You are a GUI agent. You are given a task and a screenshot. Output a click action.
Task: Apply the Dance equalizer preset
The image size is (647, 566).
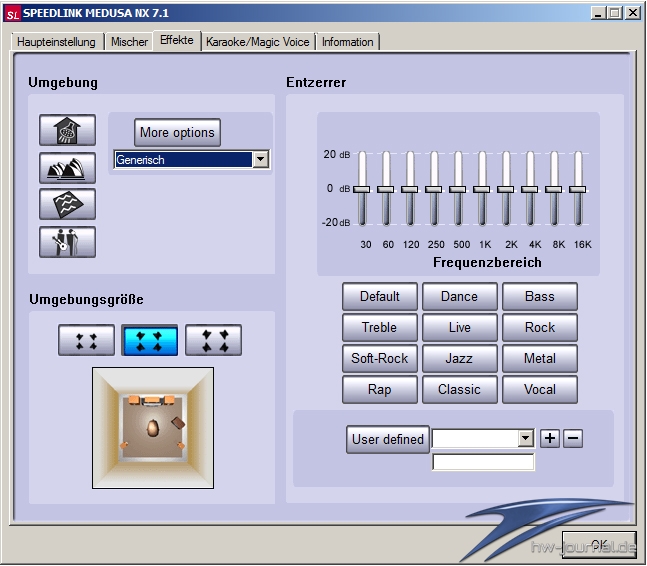(x=460, y=296)
